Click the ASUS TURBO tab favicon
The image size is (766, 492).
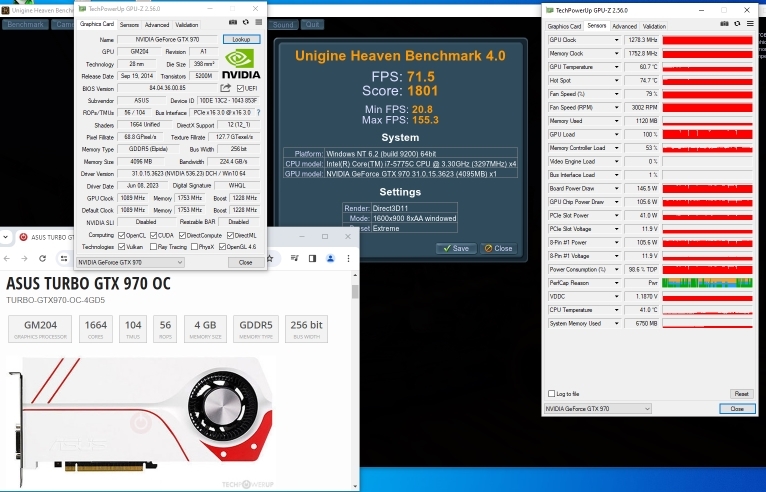pos(23,237)
